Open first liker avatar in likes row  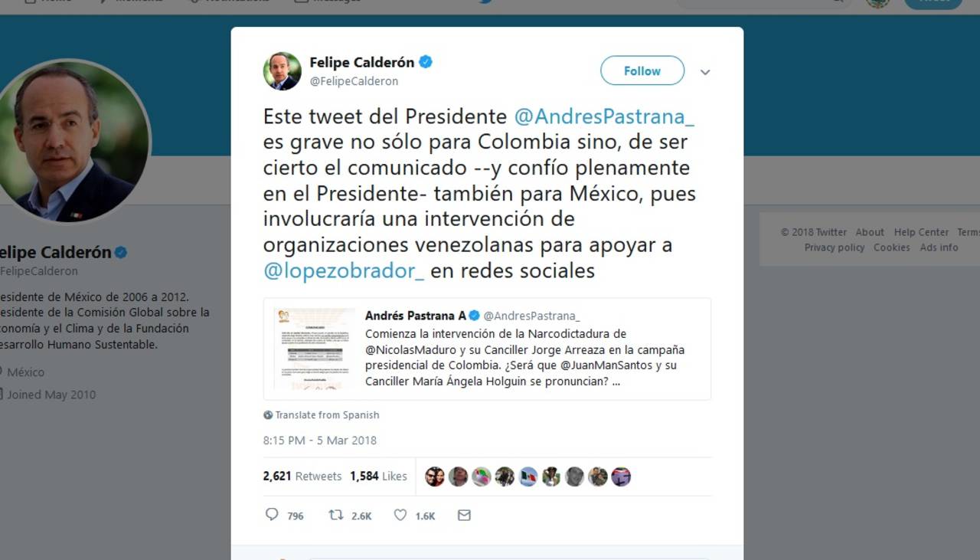tap(434, 476)
